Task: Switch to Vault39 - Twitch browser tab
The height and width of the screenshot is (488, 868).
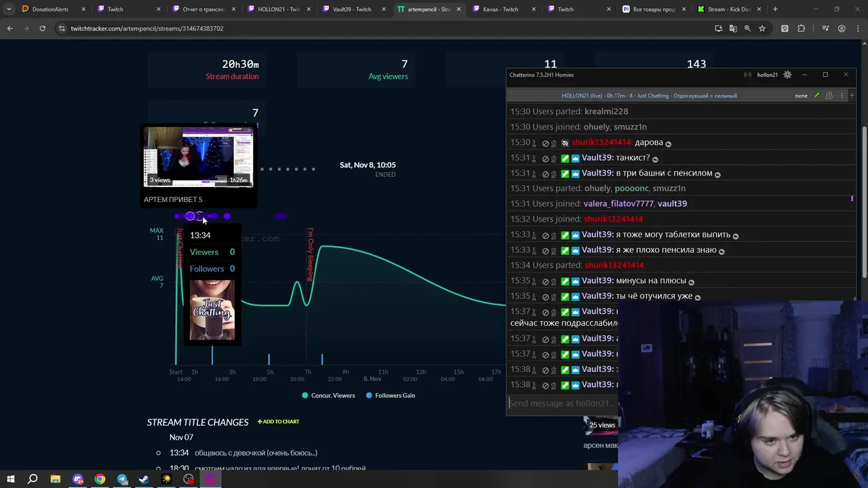Action: point(352,9)
